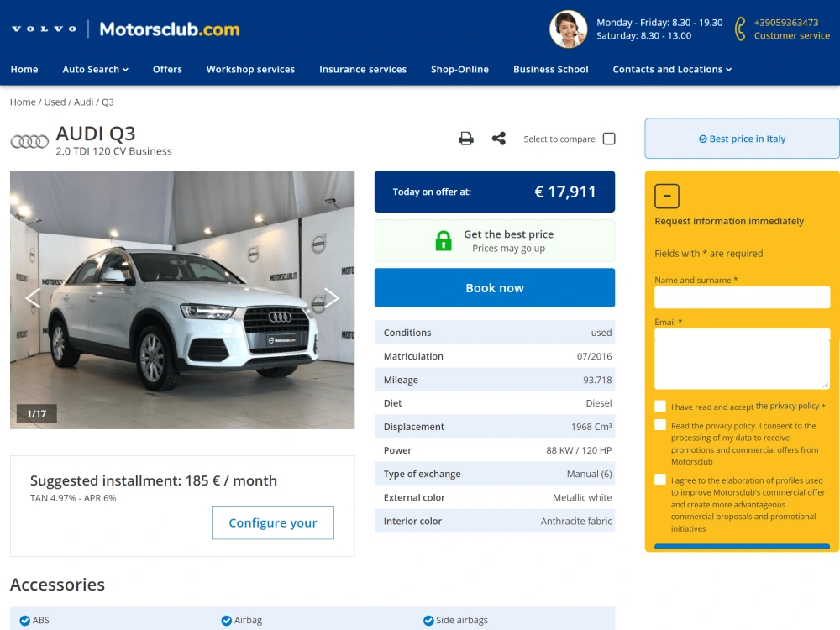Go to Home in navigation bar
This screenshot has width=840, height=630.
[x=24, y=69]
